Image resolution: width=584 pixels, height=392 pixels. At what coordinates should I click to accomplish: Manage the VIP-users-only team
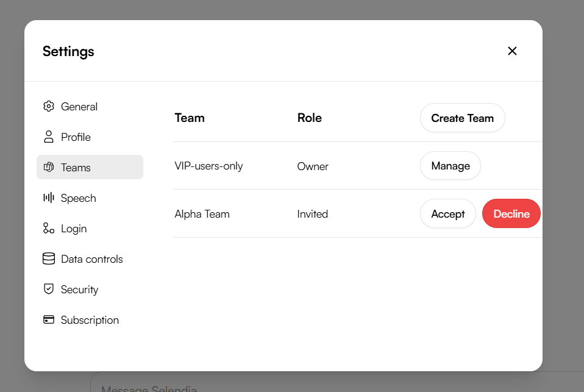pyautogui.click(x=450, y=166)
